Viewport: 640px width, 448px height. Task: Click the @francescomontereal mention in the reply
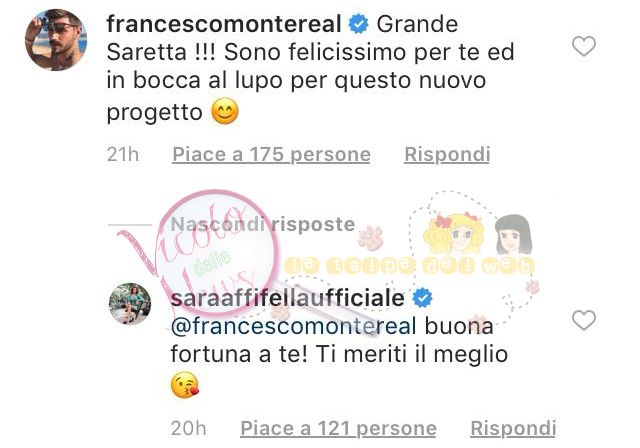point(294,326)
